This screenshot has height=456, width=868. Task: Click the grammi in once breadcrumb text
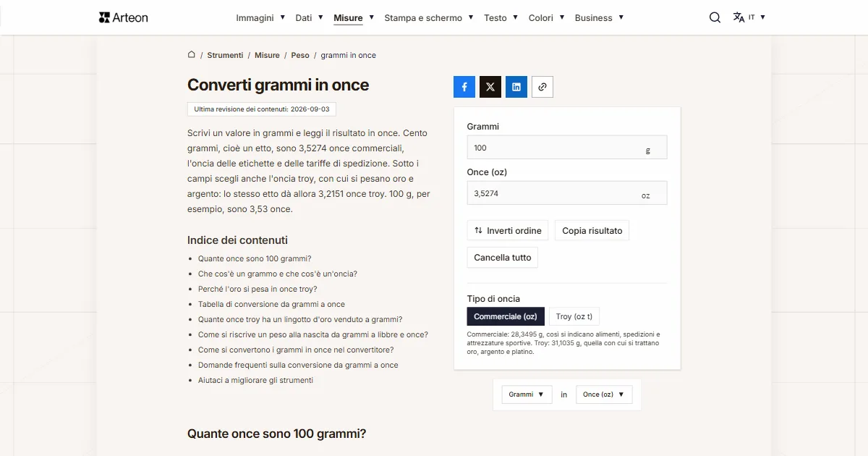coord(349,55)
